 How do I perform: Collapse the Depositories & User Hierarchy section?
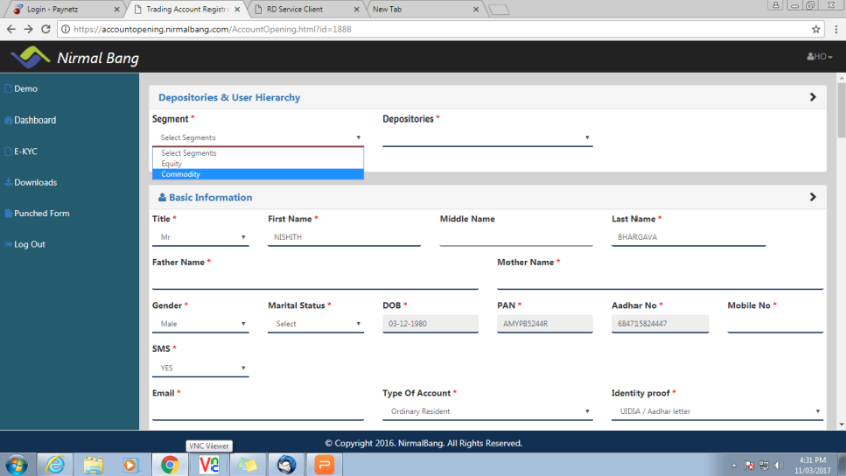pyautogui.click(x=812, y=98)
